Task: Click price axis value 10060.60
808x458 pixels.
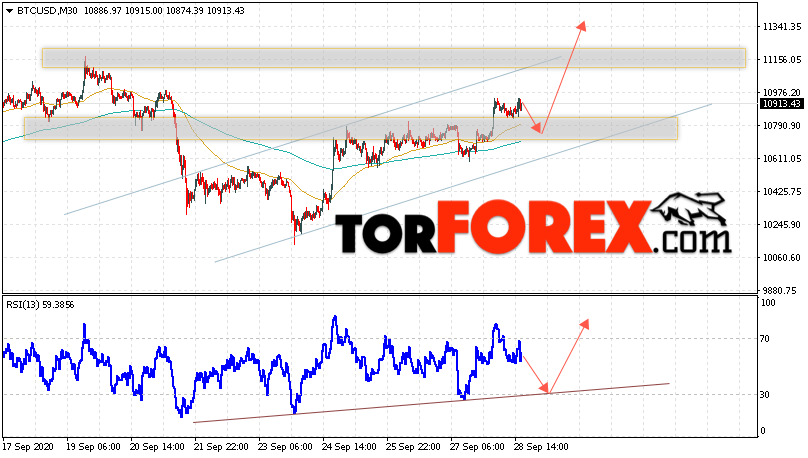Action: [782, 258]
